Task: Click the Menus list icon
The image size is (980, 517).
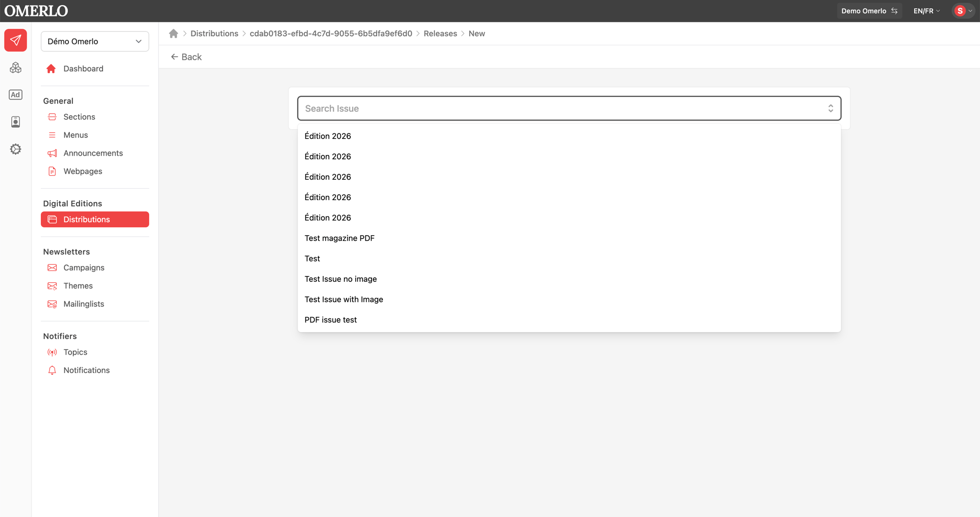Action: coord(52,135)
